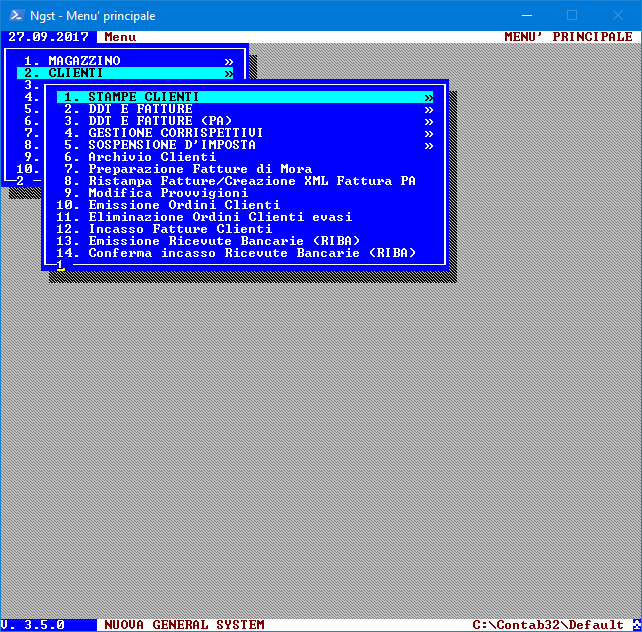Click the highlighted CLIENTI main menu item
The height and width of the screenshot is (632, 642).
pos(76,73)
